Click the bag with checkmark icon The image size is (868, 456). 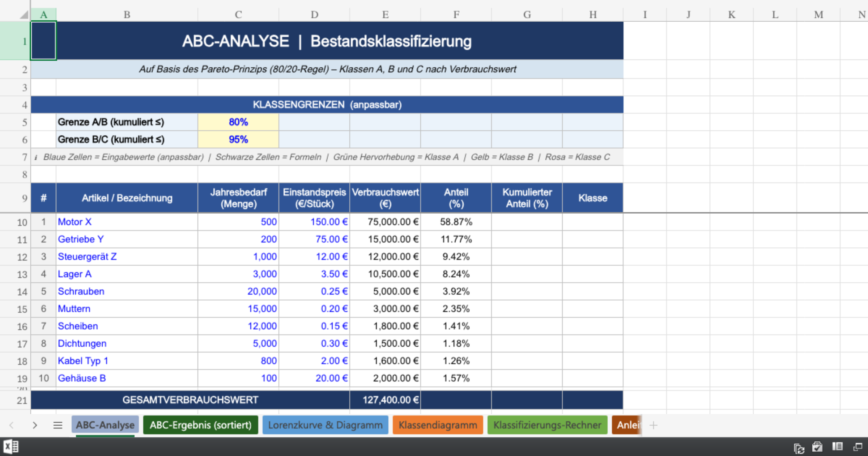[817, 447]
